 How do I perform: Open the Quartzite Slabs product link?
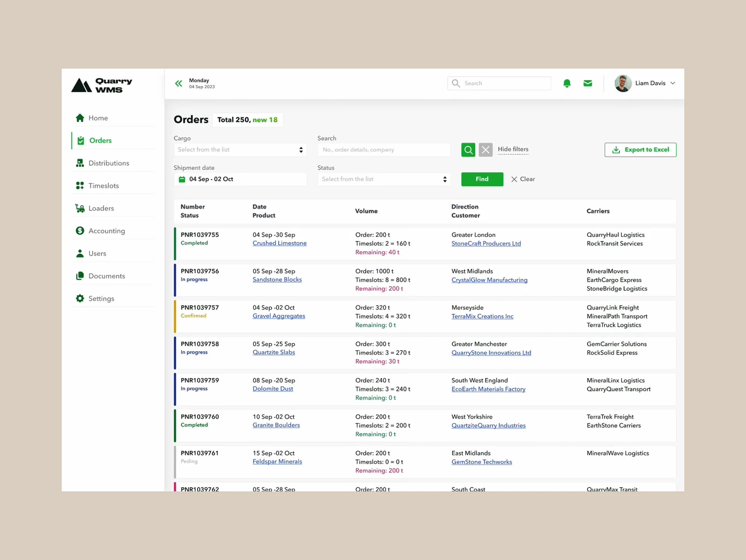(274, 352)
